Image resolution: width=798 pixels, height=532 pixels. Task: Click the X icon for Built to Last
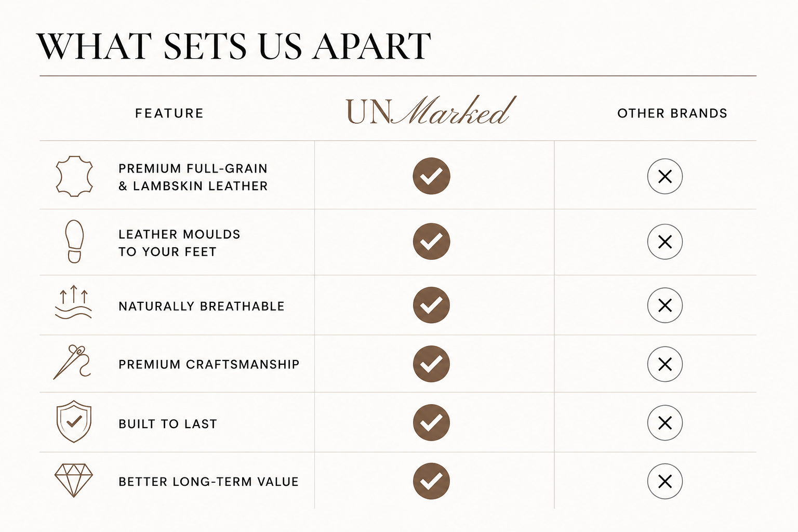tap(665, 423)
